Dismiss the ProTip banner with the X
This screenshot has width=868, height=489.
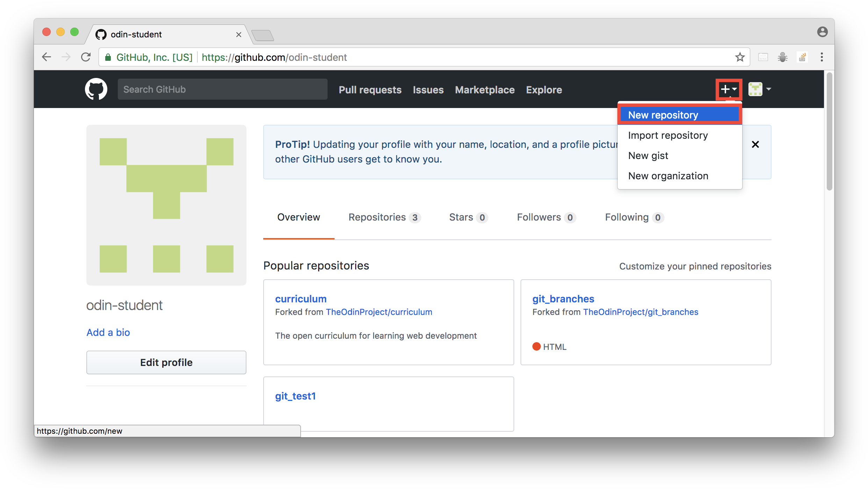pyautogui.click(x=755, y=144)
